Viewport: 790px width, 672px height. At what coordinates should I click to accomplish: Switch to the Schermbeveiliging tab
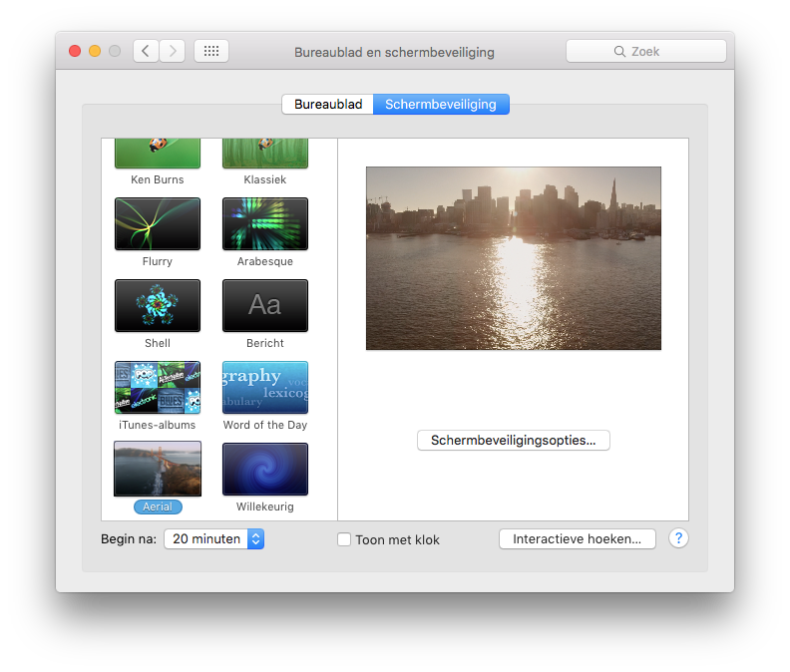pos(441,105)
